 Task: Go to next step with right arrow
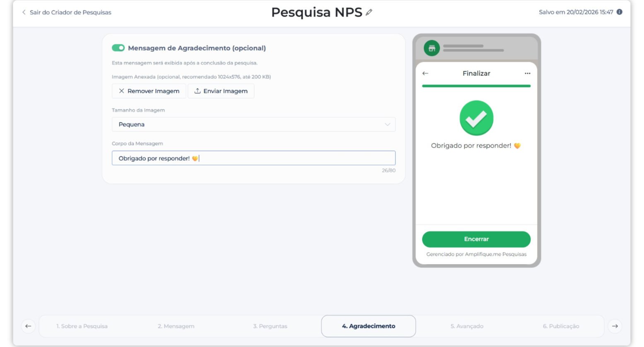click(615, 326)
